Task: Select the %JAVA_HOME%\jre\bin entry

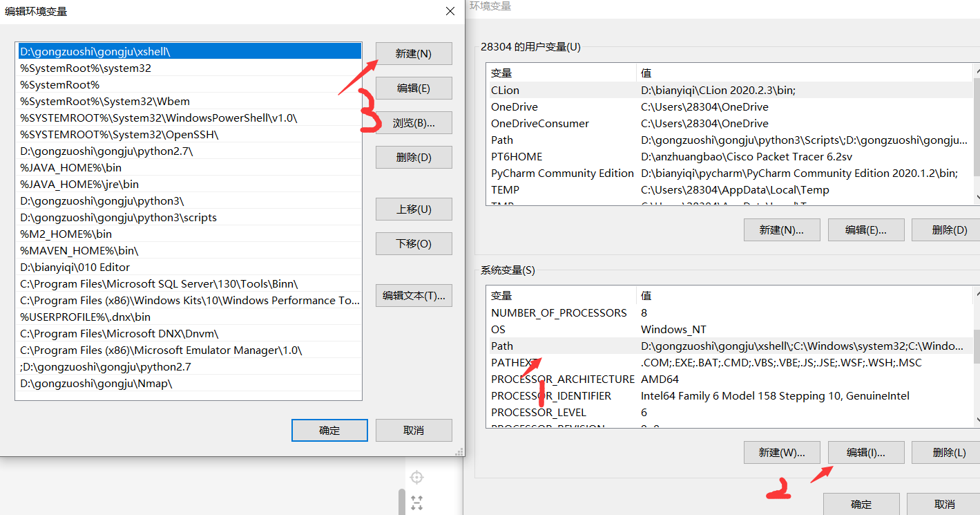Action: [x=189, y=184]
